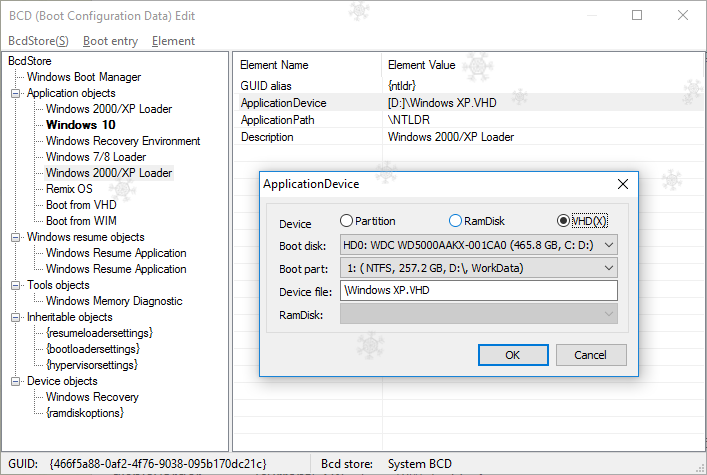
Task: Select the {bootloadersettings} entry
Action: click(x=93, y=349)
